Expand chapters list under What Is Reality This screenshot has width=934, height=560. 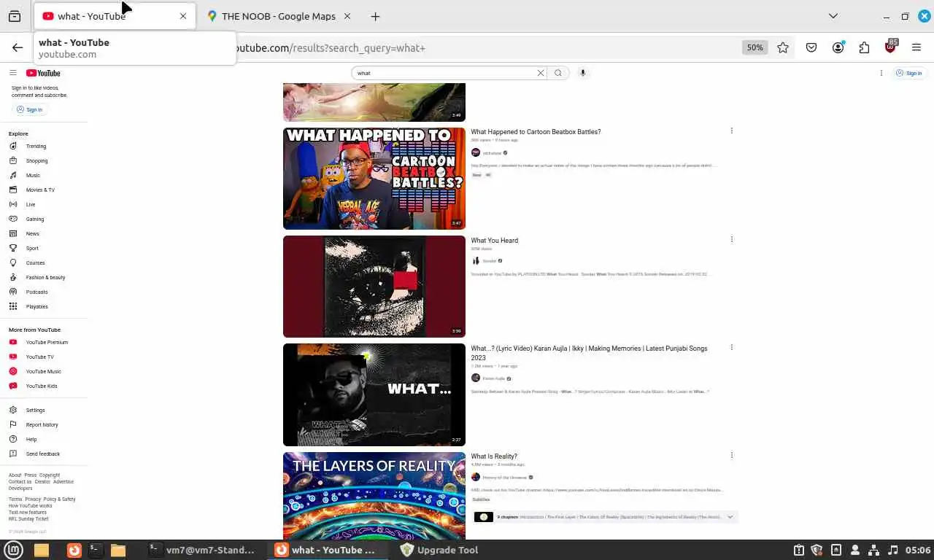(730, 517)
